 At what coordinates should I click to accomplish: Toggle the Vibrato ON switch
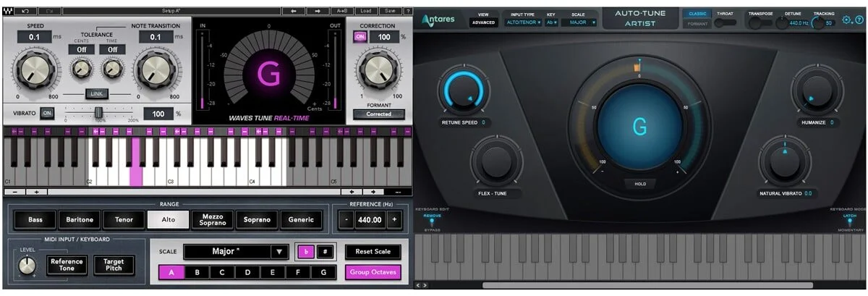pos(47,113)
